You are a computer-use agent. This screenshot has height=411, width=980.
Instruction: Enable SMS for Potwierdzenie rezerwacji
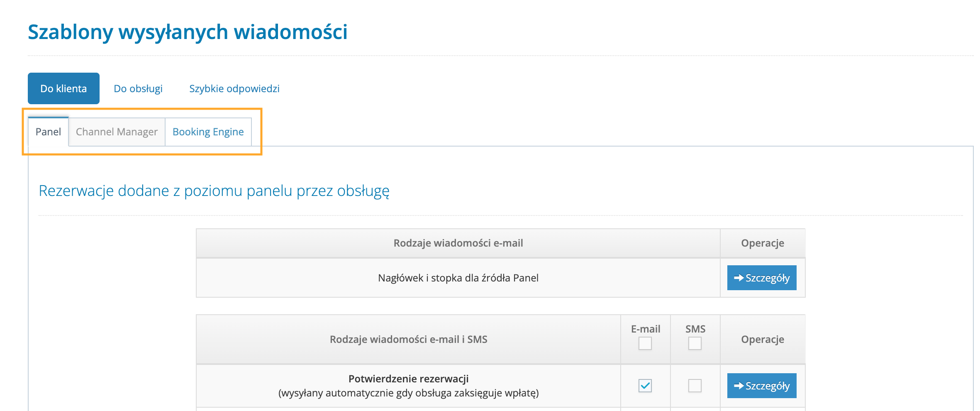click(x=695, y=386)
